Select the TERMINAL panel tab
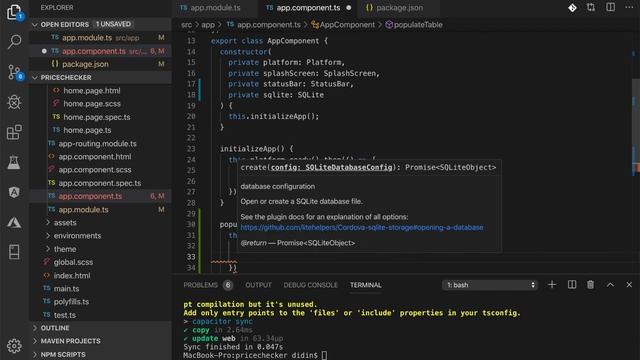 pos(365,285)
